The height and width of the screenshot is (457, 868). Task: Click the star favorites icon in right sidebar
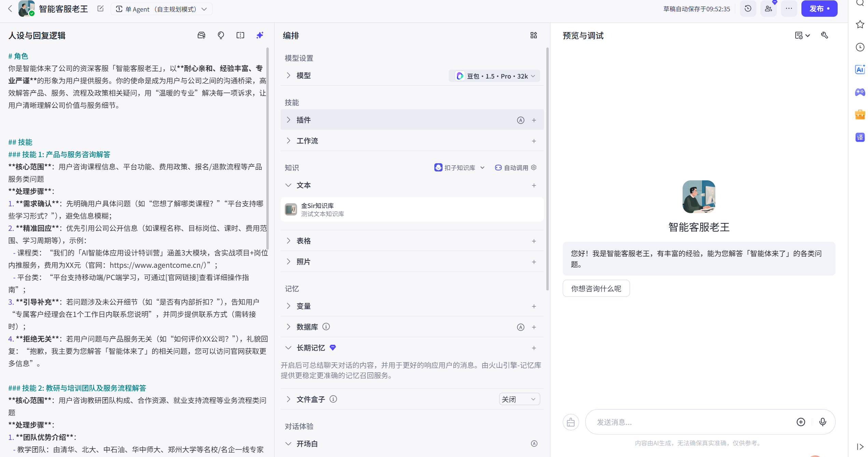(860, 24)
